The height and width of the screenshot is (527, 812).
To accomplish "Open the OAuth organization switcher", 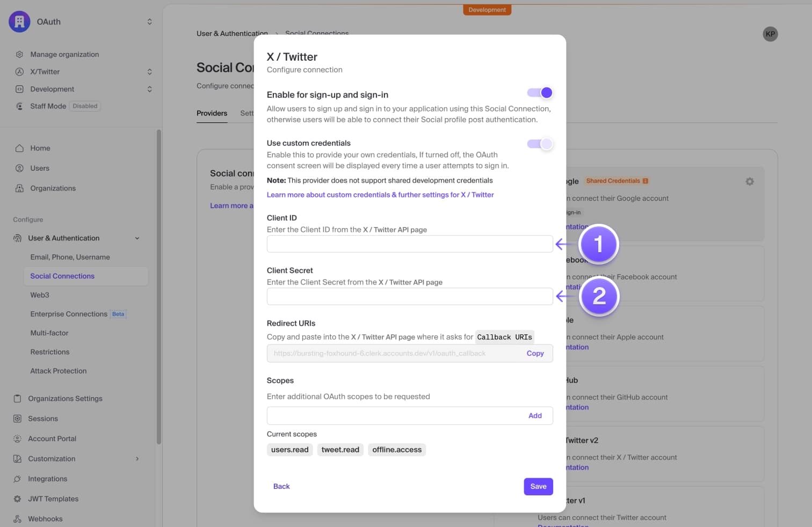I will [149, 21].
